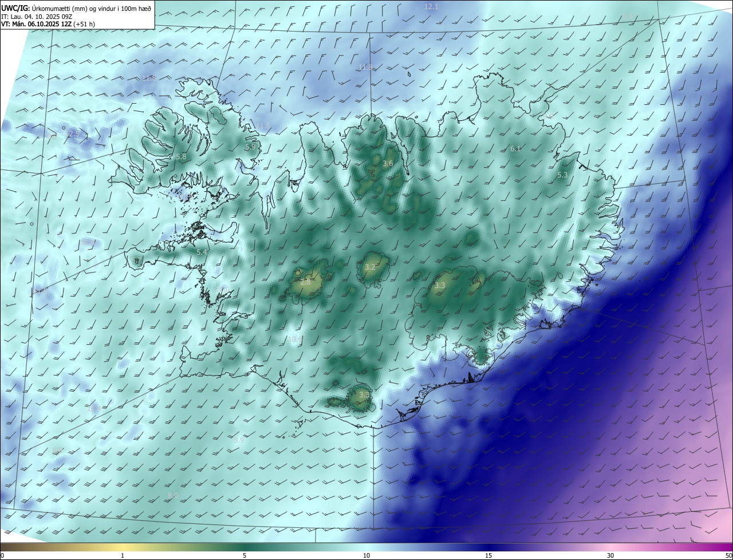Click the 5.8 value label on the Westfjords
Image resolution: width=733 pixels, height=560 pixels.
[181, 156]
